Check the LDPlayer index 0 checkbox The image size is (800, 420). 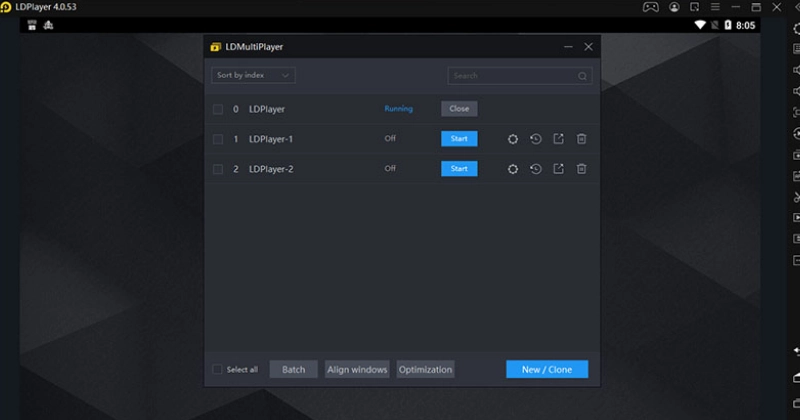point(218,109)
